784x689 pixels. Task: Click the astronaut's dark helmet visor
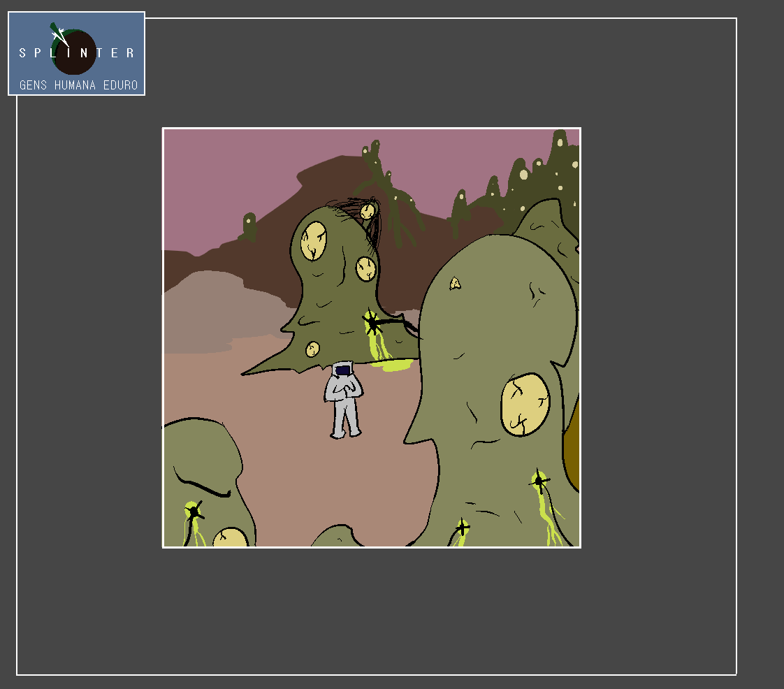point(342,370)
